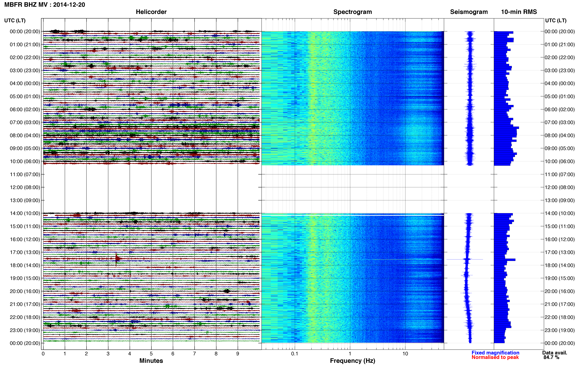Screen dimensions: 588x368
Task: Click left time label '10:00 (06:00)'
Action: point(25,161)
